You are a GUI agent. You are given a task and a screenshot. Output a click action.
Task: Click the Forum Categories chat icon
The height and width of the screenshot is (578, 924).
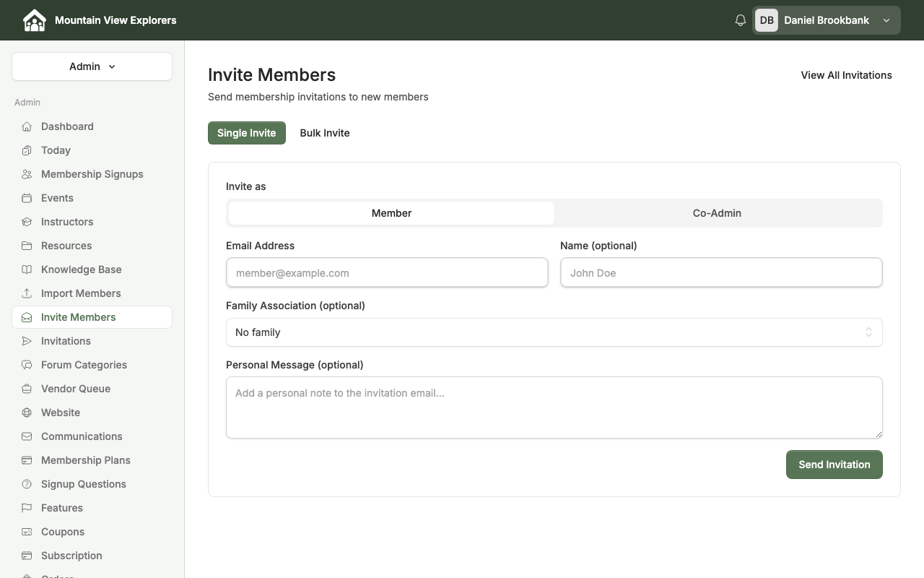pyautogui.click(x=27, y=365)
